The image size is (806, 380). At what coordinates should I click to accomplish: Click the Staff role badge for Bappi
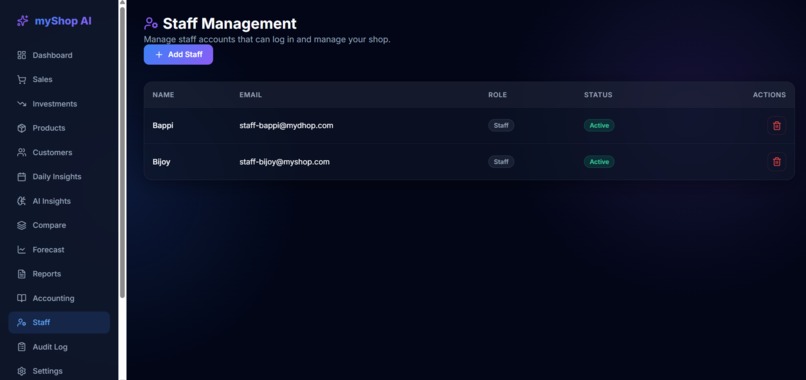pos(501,125)
